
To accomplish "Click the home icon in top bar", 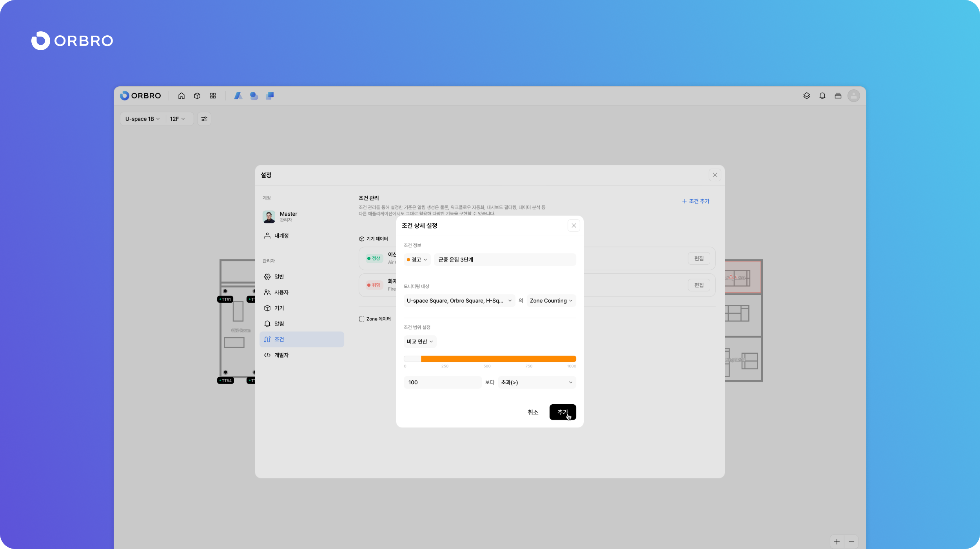I will pos(181,96).
